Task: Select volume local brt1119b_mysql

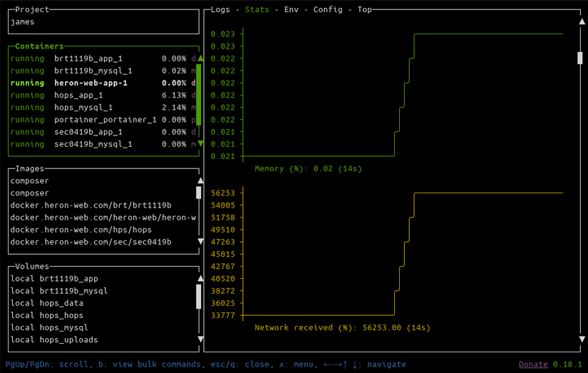Action: 59,291
